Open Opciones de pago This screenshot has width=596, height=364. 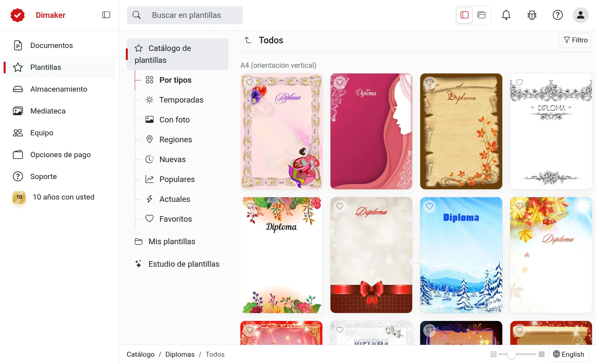pos(60,155)
